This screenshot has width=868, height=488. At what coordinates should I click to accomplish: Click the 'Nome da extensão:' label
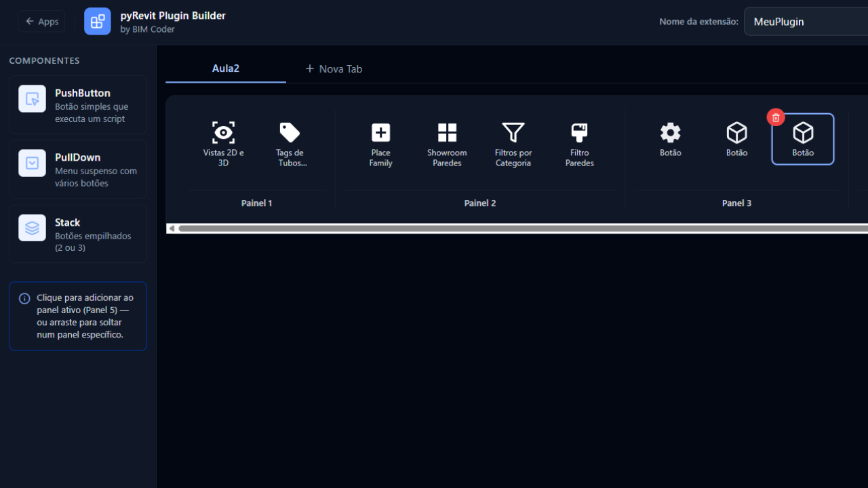tap(698, 22)
